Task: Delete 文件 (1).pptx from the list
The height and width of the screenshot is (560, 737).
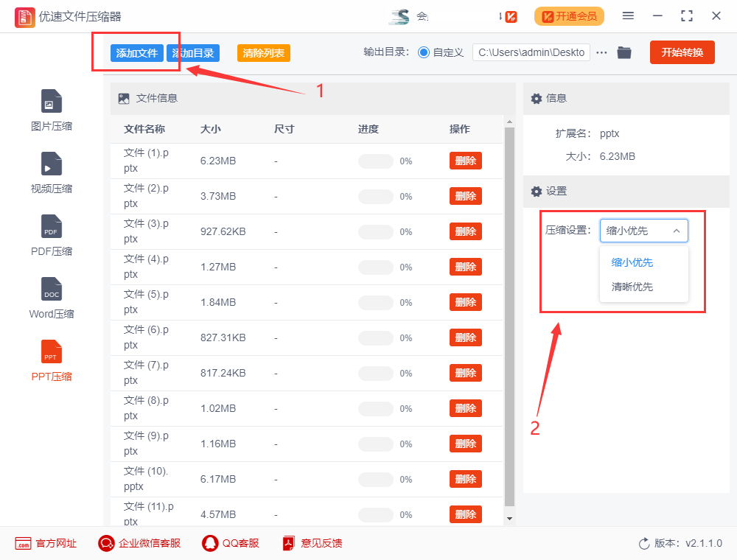Action: [x=465, y=161]
